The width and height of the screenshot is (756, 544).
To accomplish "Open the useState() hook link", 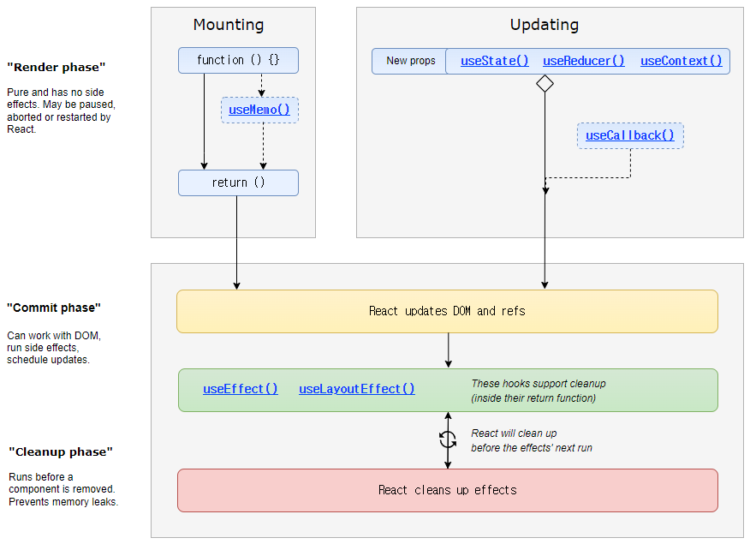I will [494, 61].
